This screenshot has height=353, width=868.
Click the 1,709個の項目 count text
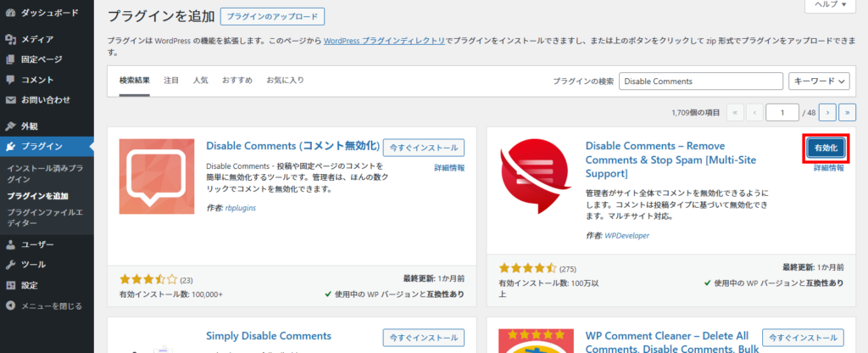pyautogui.click(x=695, y=113)
